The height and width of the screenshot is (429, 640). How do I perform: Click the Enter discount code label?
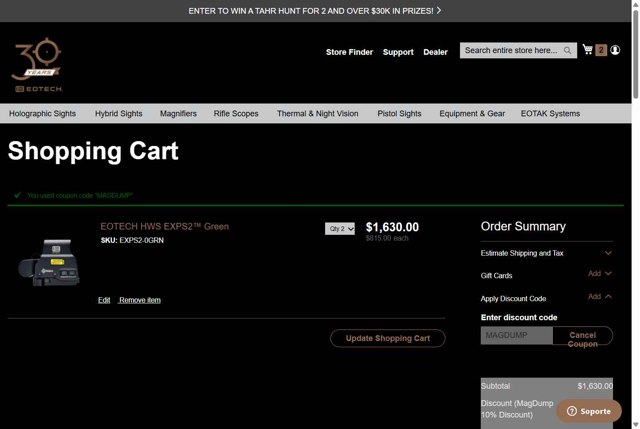tap(519, 317)
